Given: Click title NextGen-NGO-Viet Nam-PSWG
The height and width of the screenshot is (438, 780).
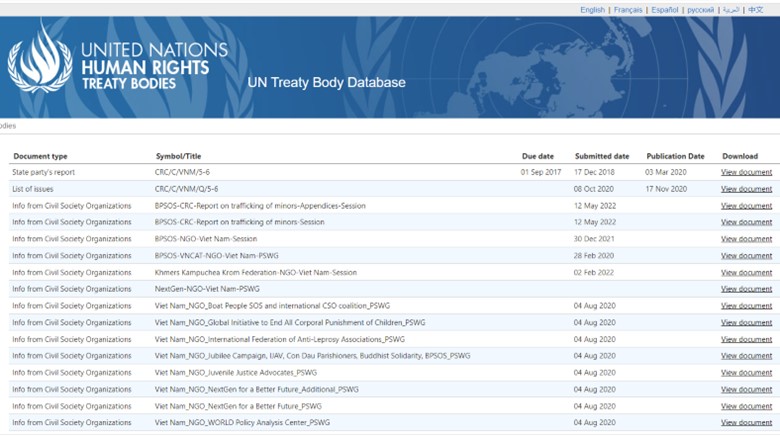Looking at the screenshot, I should pos(207,289).
